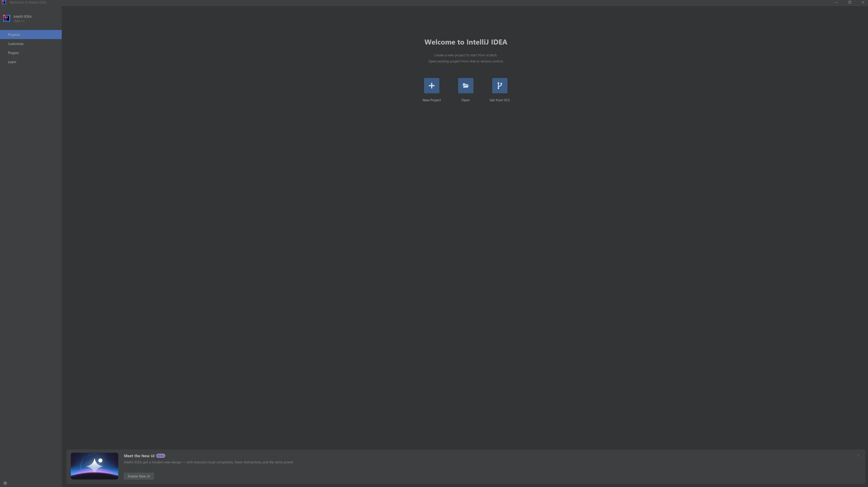Click the New Project label text

pyautogui.click(x=431, y=100)
